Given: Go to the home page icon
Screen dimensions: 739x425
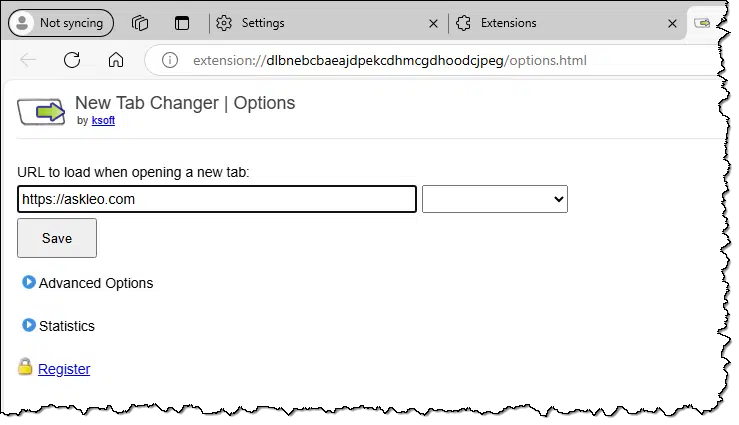Looking at the screenshot, I should [116, 60].
